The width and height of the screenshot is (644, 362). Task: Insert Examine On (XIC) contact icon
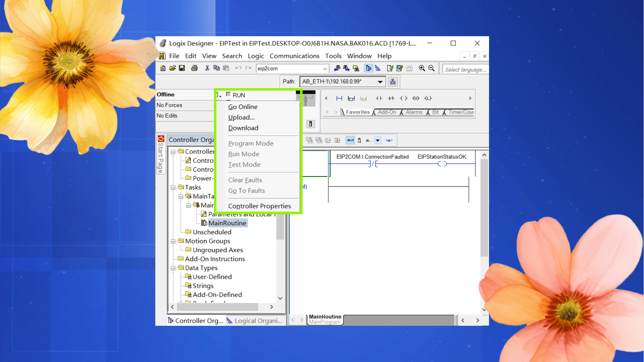pyautogui.click(x=379, y=98)
